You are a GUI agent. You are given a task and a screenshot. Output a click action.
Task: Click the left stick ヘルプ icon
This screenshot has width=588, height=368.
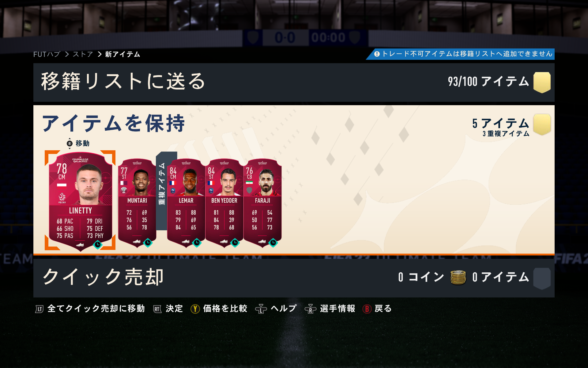[x=261, y=309]
